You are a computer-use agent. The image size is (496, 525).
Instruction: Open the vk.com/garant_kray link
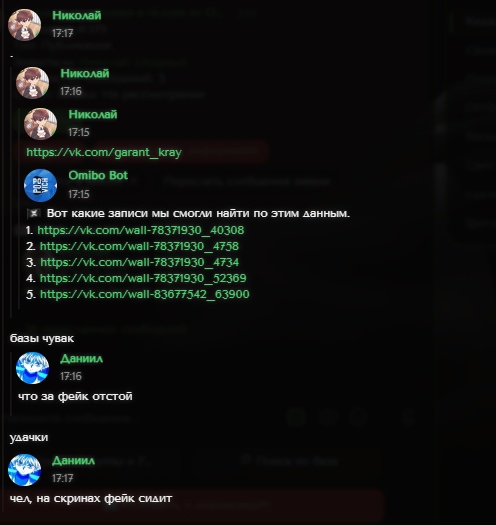[x=104, y=152]
